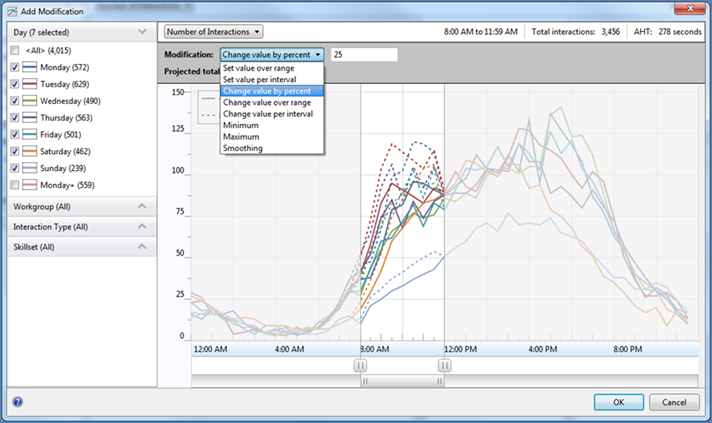Click the percent value input field
The image size is (712, 423).
[x=363, y=55]
